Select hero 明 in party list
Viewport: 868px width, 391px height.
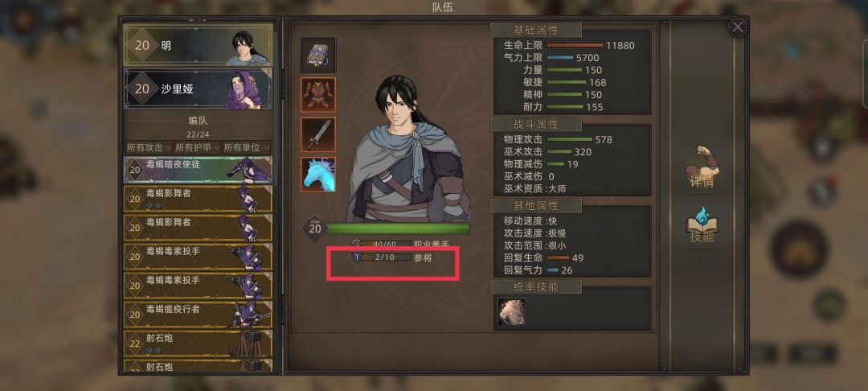tap(199, 45)
